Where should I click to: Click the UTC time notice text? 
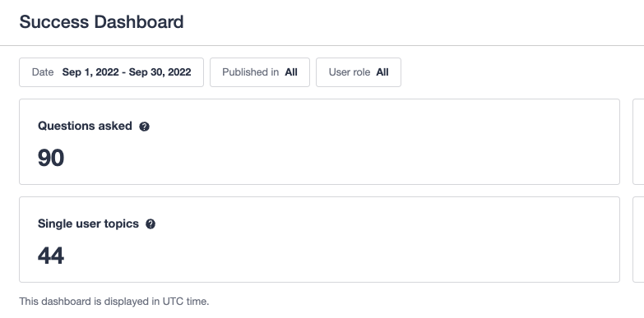[x=114, y=302]
